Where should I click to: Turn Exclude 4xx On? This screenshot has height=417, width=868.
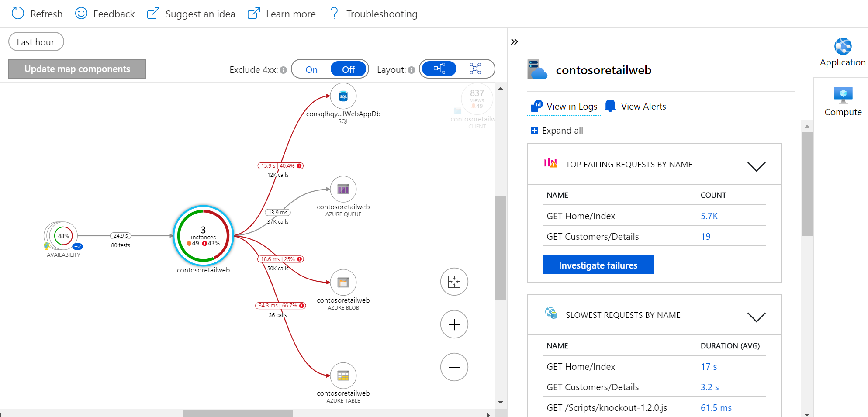pos(311,69)
